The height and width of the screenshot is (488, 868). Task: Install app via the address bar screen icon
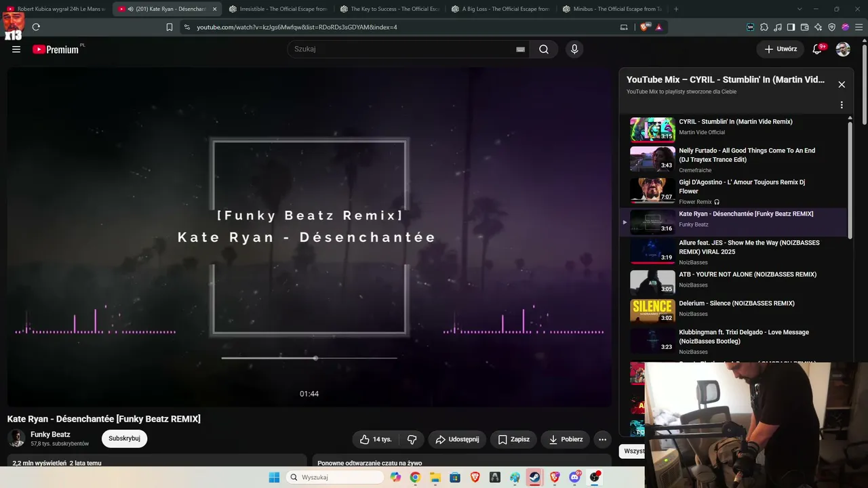coord(624,27)
